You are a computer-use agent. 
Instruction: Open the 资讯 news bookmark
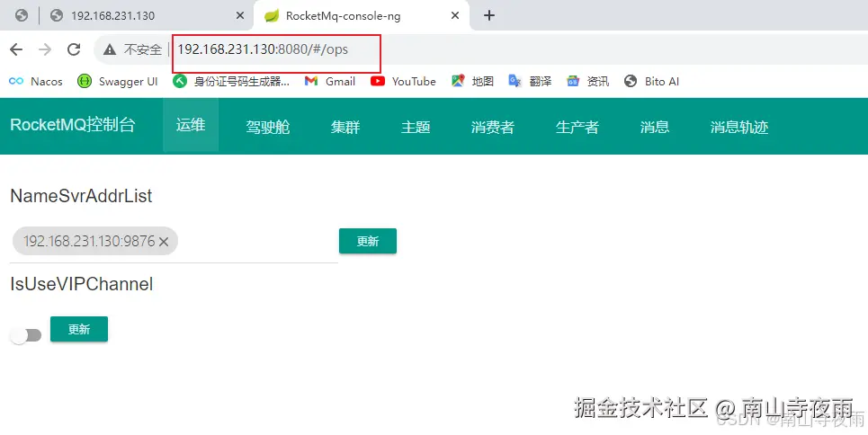pyautogui.click(x=587, y=82)
